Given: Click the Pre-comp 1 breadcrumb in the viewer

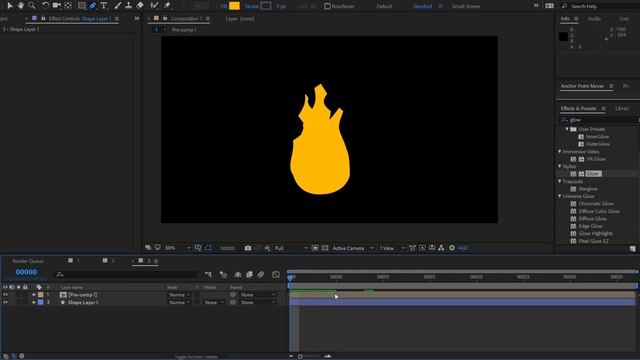Looking at the screenshot, I should [x=184, y=30].
